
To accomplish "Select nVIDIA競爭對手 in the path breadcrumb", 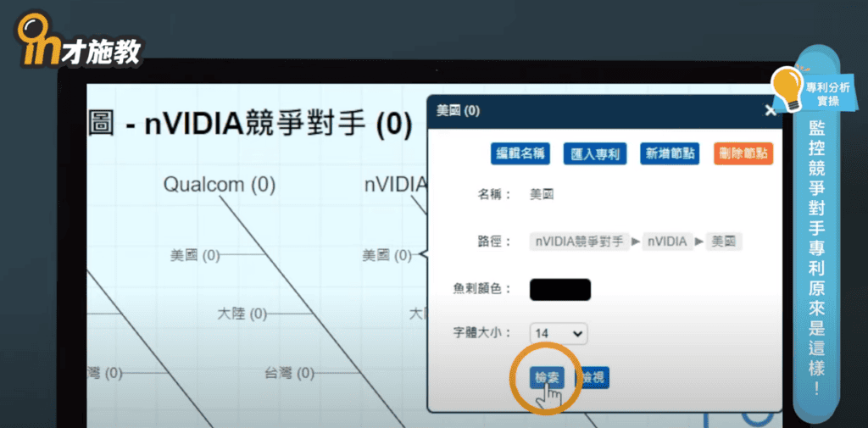I will 581,242.
